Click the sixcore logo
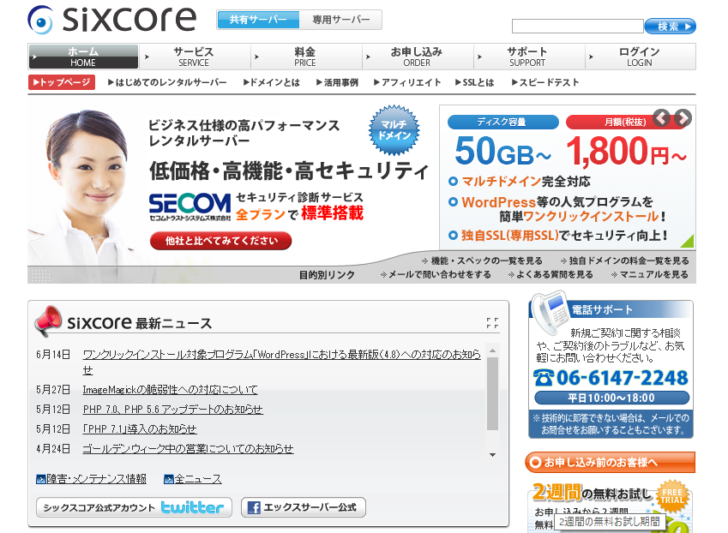Image resolution: width=728 pixels, height=533 pixels. click(x=111, y=20)
